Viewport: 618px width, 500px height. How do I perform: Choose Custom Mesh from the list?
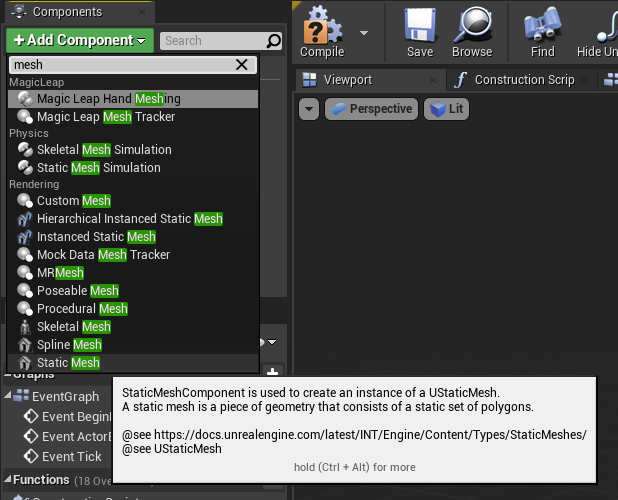tap(133, 201)
